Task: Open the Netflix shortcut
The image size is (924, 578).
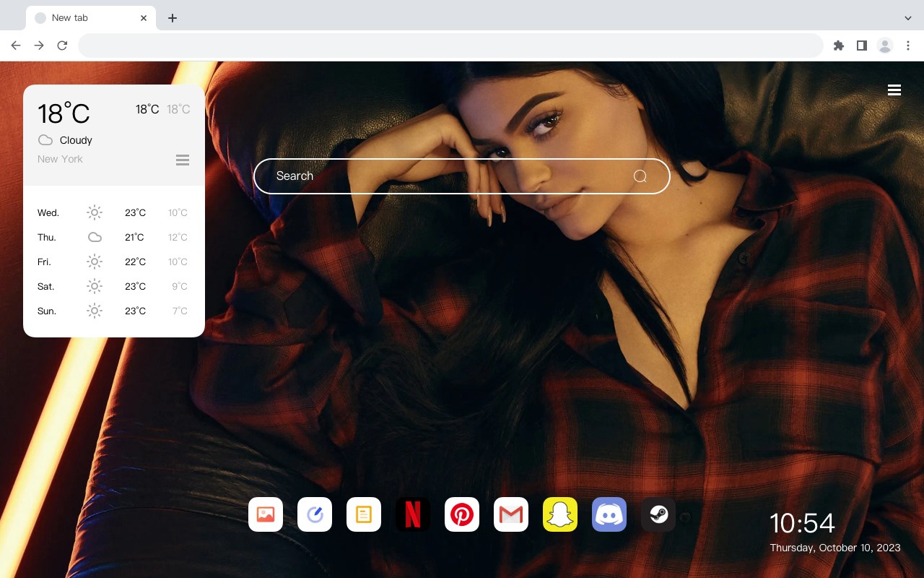Action: tap(413, 514)
